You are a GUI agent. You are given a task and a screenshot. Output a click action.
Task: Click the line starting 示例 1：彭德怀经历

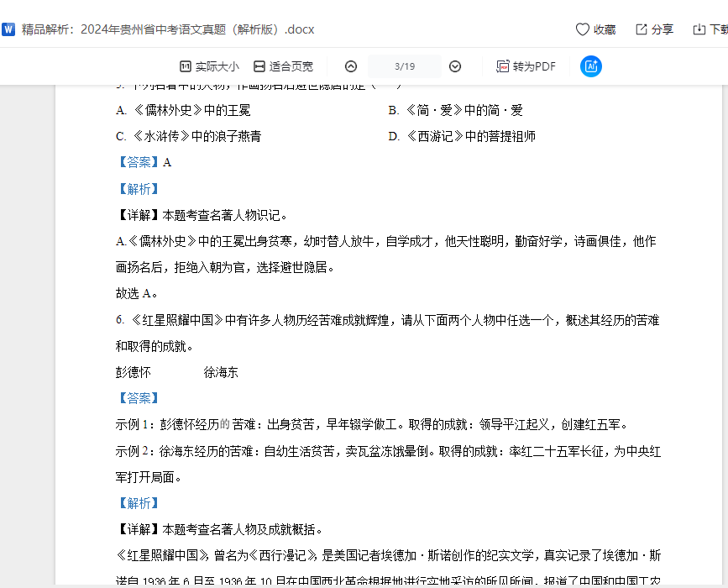(x=372, y=424)
